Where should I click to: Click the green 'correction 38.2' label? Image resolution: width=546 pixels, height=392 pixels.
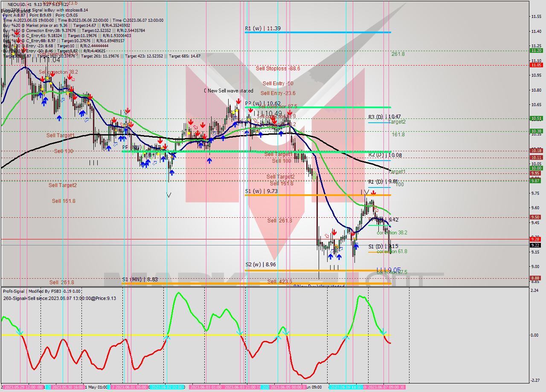tap(392, 233)
